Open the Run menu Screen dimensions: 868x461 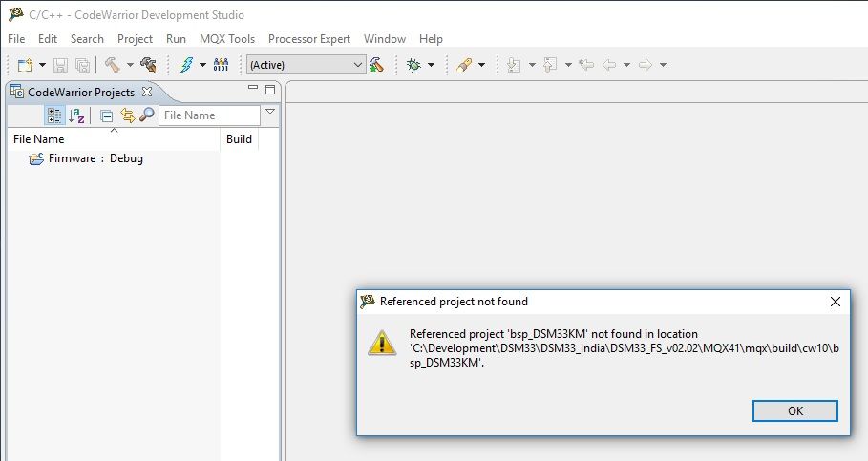pos(176,39)
